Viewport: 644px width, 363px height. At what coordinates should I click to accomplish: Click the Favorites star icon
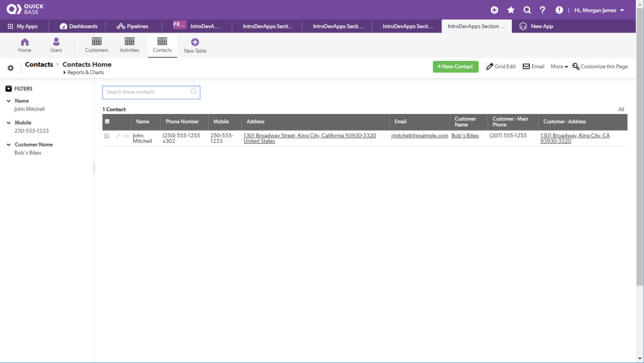(x=511, y=10)
